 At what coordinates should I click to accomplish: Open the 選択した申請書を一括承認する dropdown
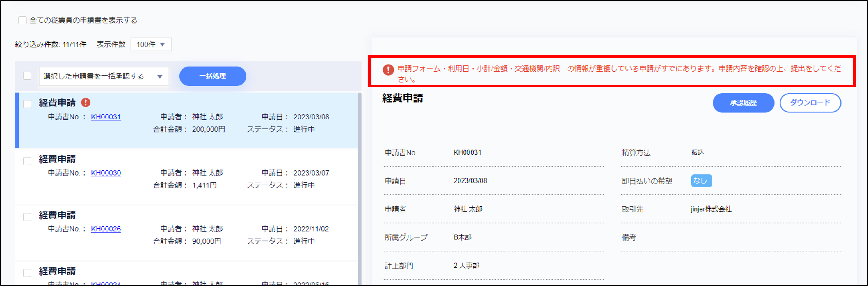coord(104,76)
